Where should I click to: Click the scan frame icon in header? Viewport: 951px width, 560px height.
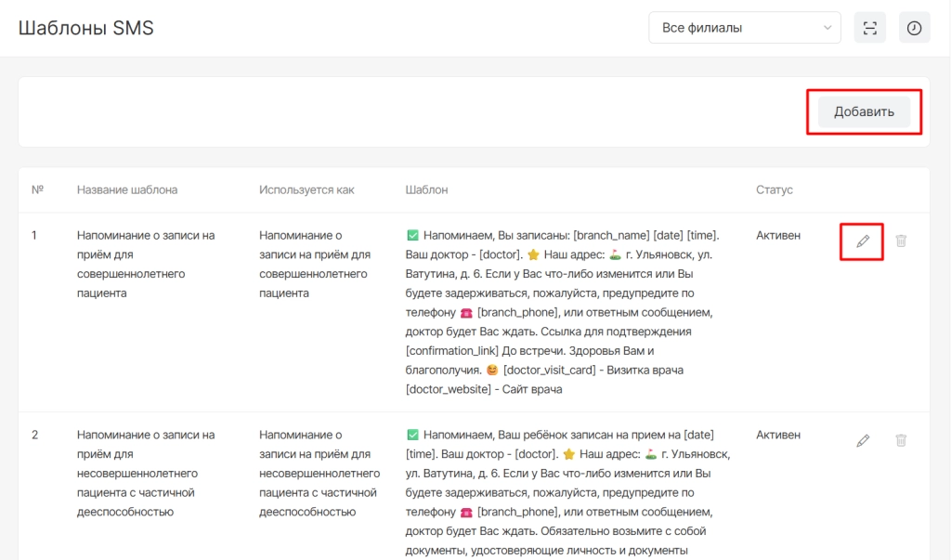pyautogui.click(x=869, y=28)
